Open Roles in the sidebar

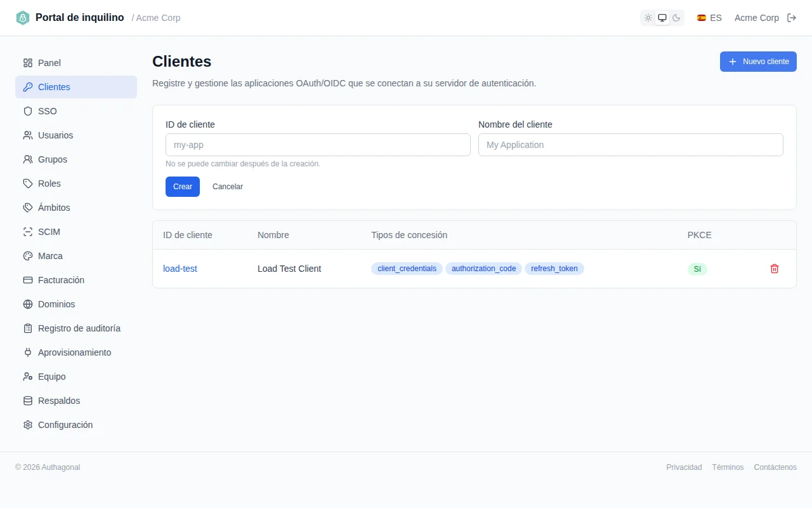click(76, 184)
